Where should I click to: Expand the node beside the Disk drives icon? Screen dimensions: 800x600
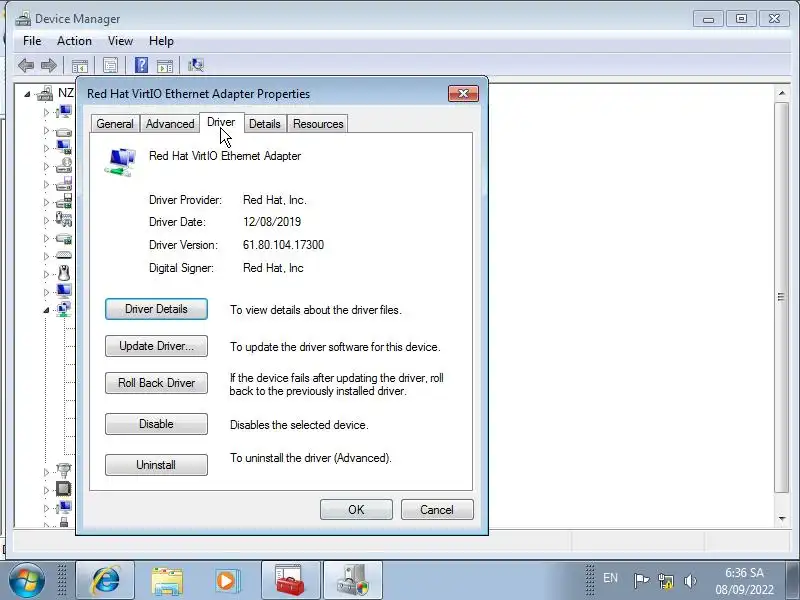click(x=46, y=131)
